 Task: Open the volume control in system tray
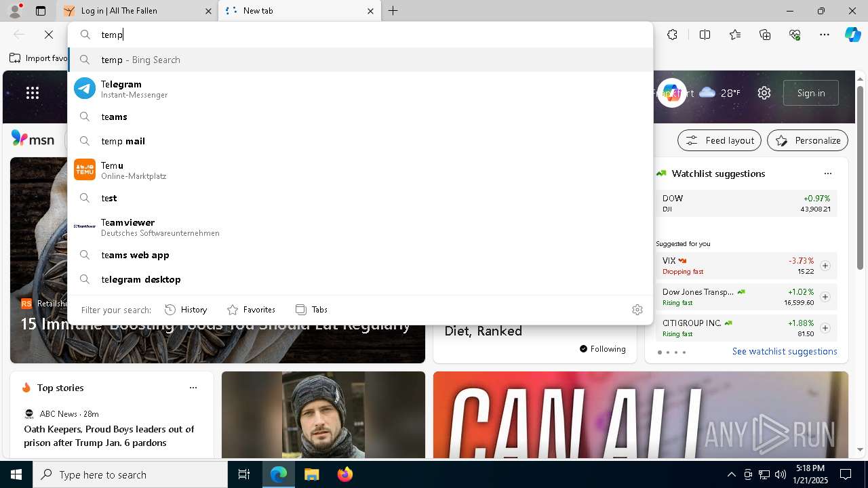pos(780,474)
